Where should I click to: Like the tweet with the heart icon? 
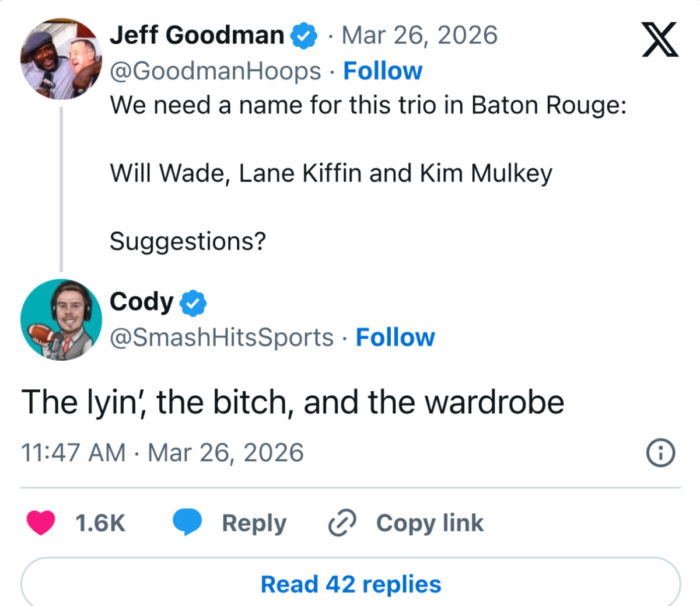[x=41, y=523]
